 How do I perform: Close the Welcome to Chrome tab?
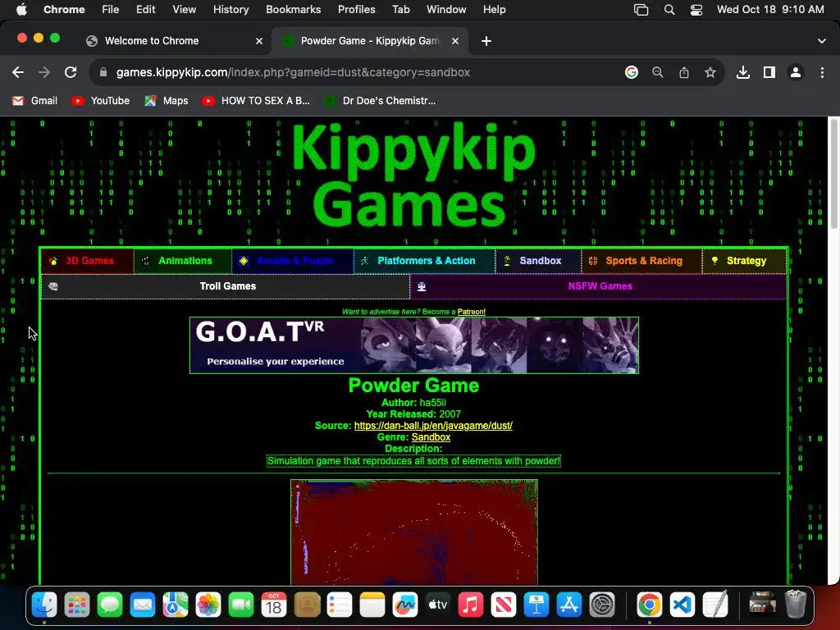259,41
